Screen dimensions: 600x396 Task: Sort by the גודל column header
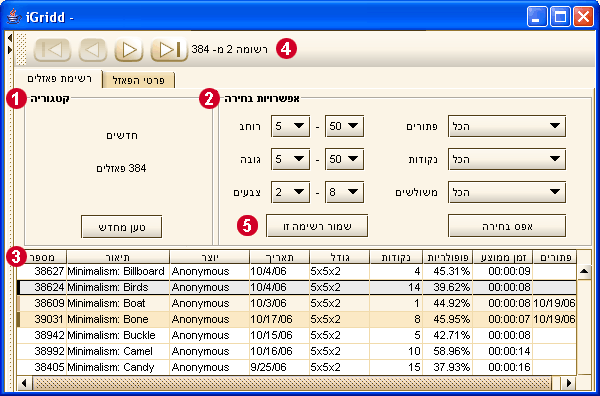[340, 257]
